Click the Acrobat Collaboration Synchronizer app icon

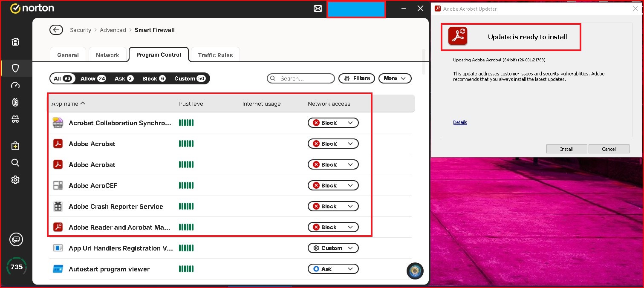pos(58,123)
